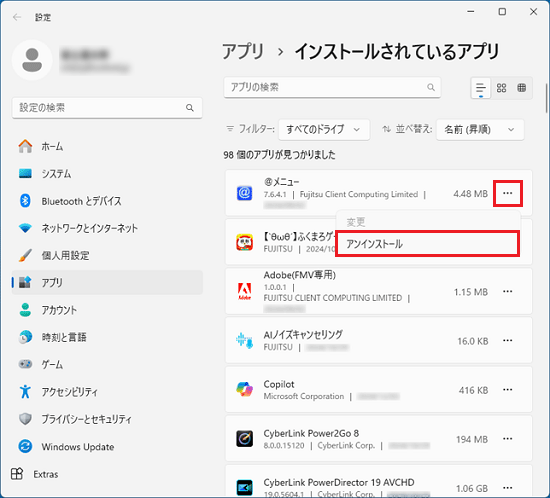Click the 16.0 KB size value
Viewport: 550px width, 498px height.
point(472,341)
